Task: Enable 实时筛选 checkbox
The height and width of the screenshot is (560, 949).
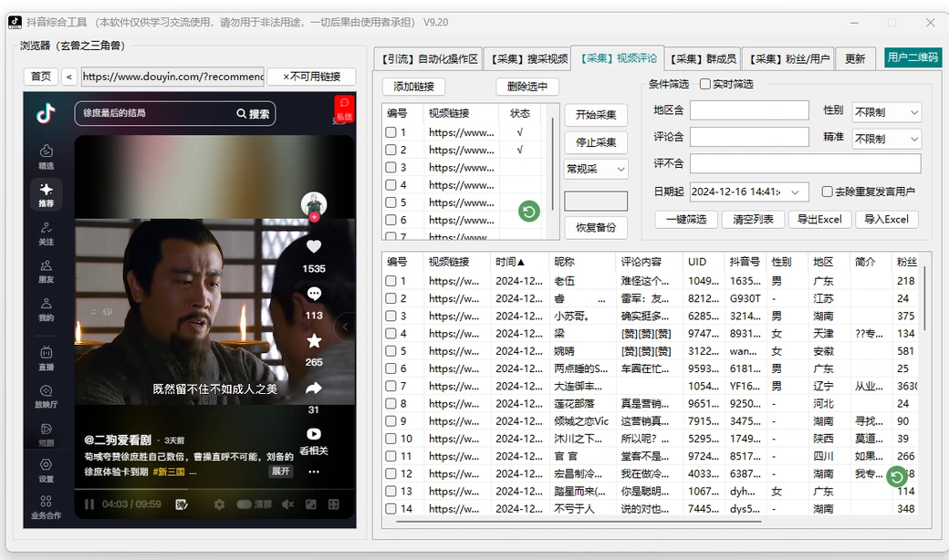Action: point(705,84)
